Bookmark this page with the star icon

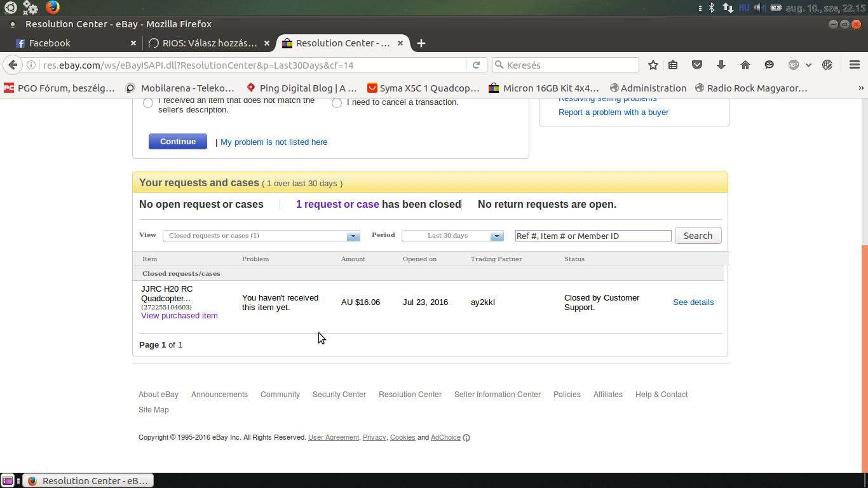coord(653,65)
